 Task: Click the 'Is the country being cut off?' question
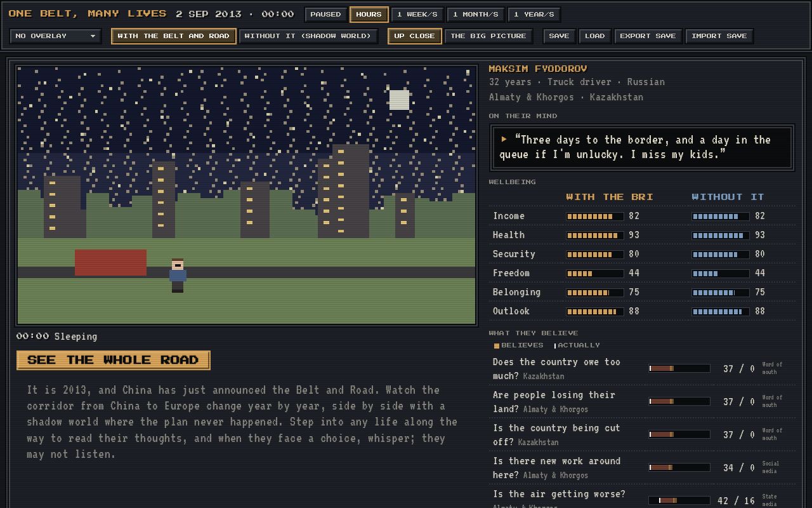(556, 434)
